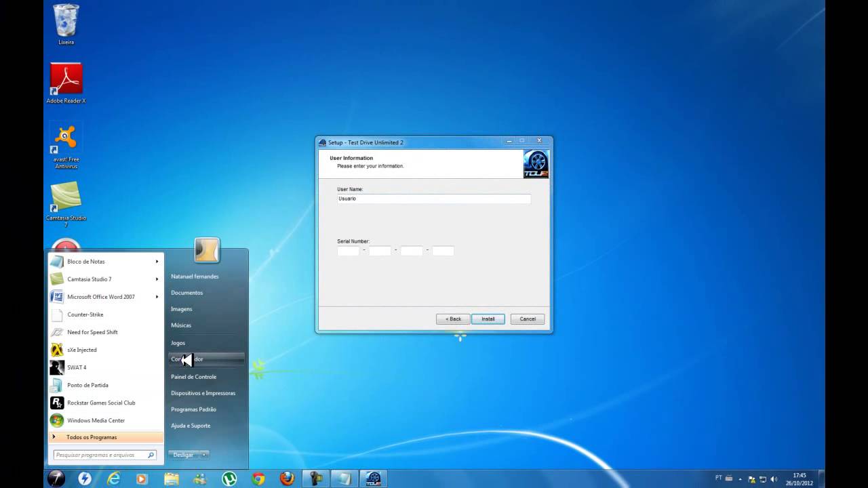Screen dimensions: 868x488
Task: Click the TDU2 logo in the setup window
Action: point(536,164)
